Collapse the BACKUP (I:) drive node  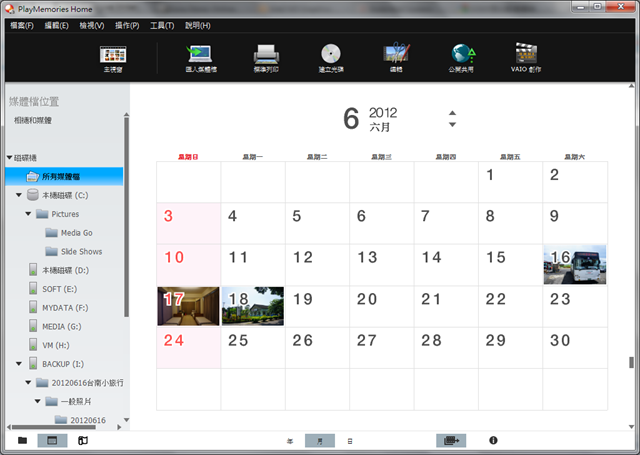(19, 364)
